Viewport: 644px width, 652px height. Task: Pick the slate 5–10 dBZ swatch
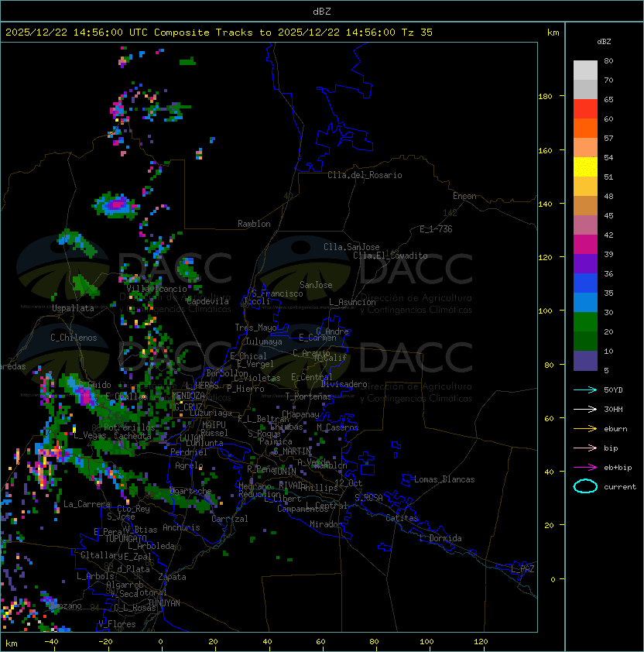(585, 361)
